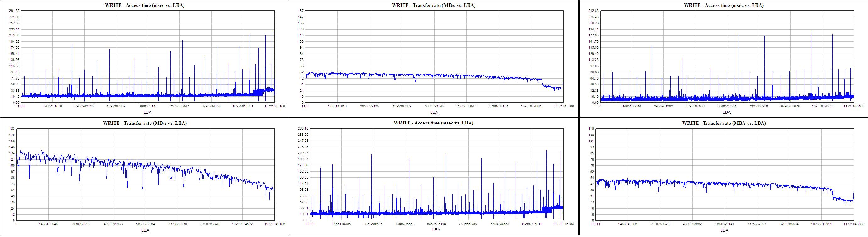Click the 135.98 tick label
The height and width of the screenshot is (237, 868).
coord(14,60)
